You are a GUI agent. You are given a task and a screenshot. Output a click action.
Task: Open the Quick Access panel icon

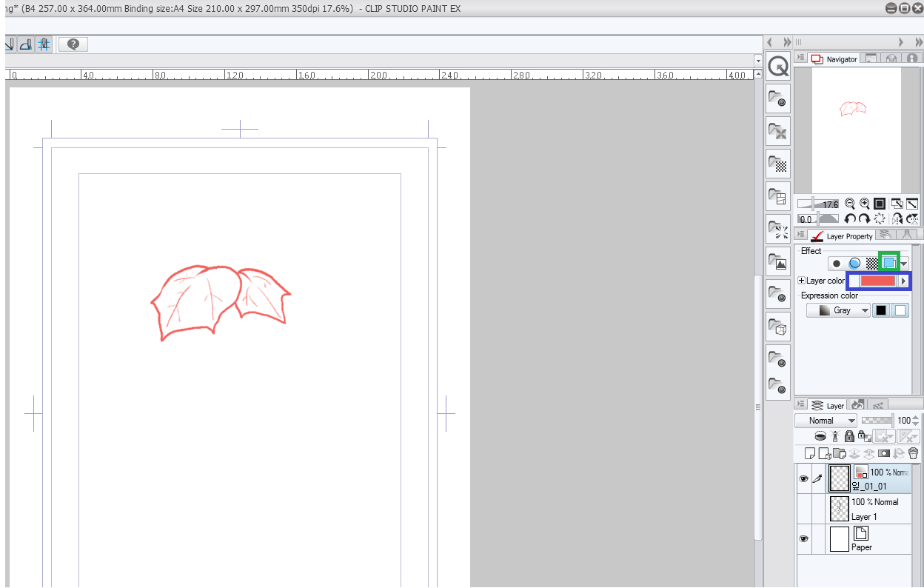[x=778, y=67]
